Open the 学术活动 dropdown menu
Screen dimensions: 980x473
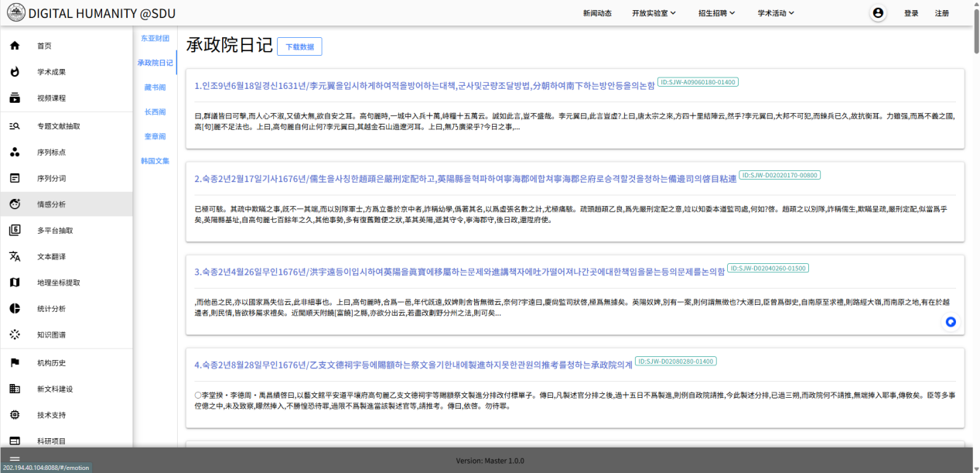coord(776,13)
